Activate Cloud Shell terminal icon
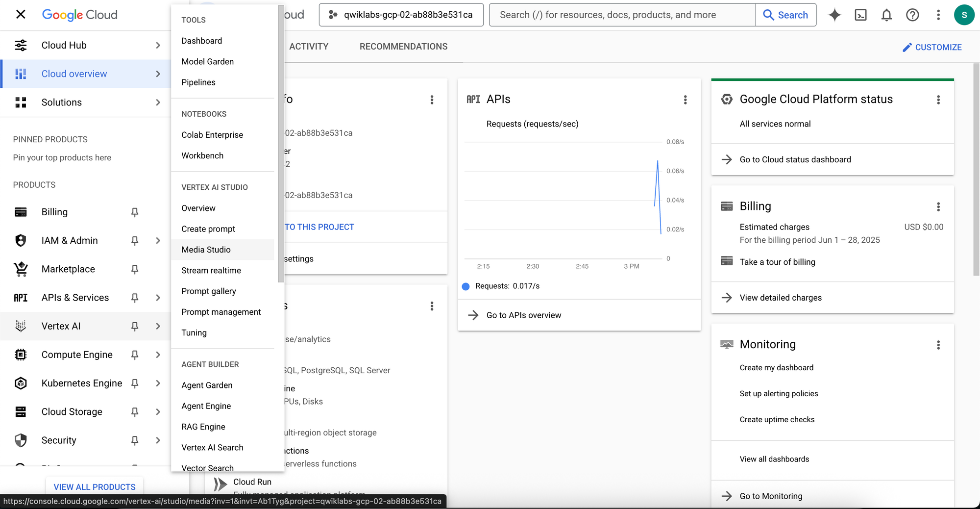The height and width of the screenshot is (509, 980). click(860, 15)
